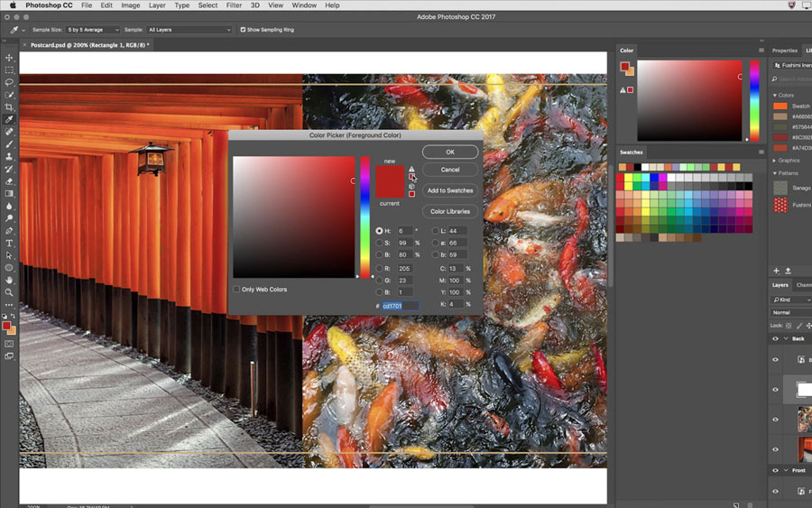Open the Normal blend mode dropdown
This screenshot has height=508, width=812.
tap(791, 313)
